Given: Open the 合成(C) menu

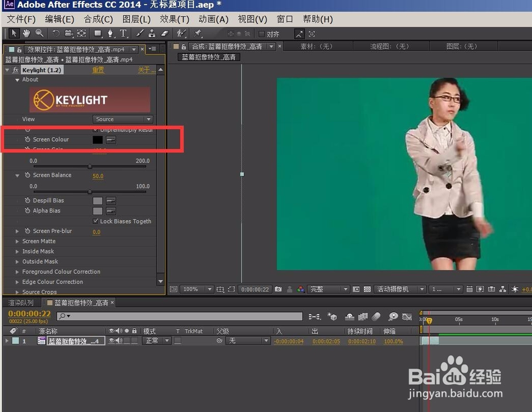Looking at the screenshot, I should pos(98,19).
